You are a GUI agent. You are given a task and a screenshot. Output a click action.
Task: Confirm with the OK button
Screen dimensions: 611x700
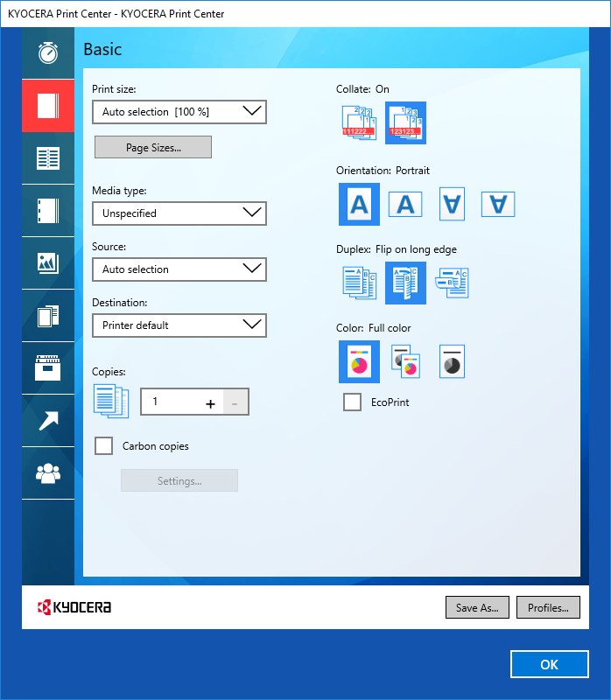[x=550, y=664]
